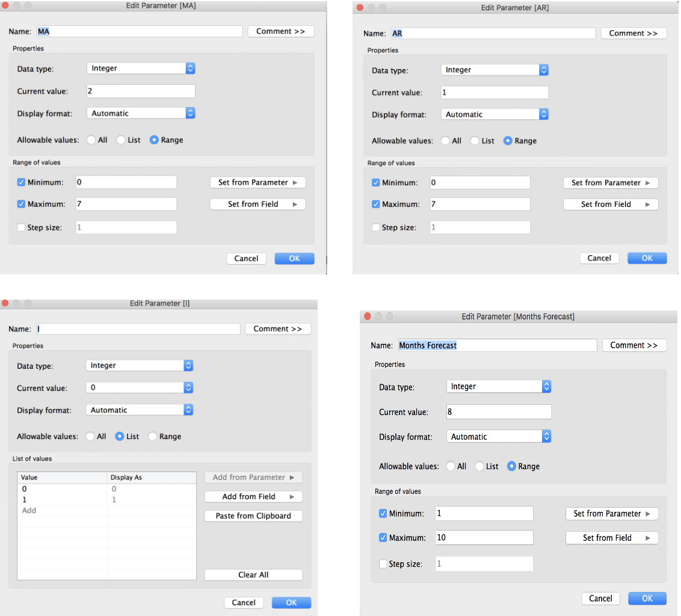
Task: Click Comment >> in the MA dialog
Action: click(280, 31)
